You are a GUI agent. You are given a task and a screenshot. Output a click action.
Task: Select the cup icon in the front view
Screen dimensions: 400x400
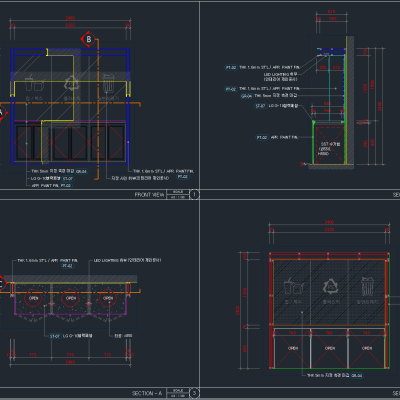pos(34,83)
